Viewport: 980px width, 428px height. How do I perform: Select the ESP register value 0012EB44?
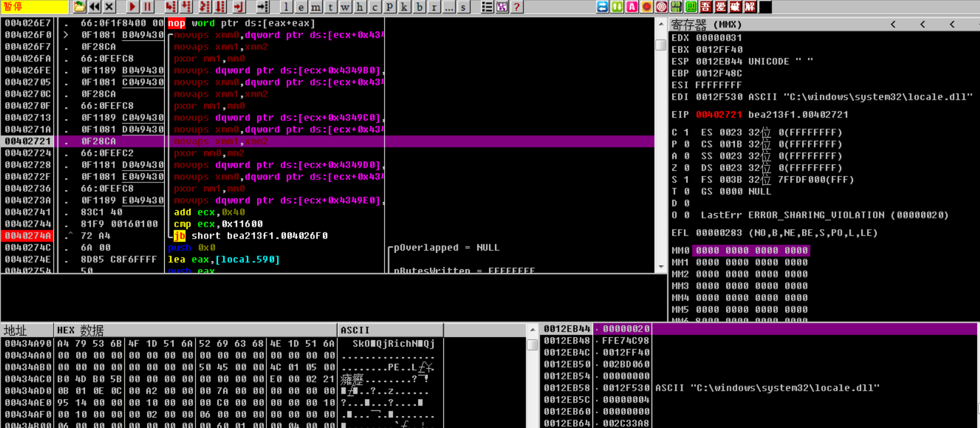(x=719, y=61)
